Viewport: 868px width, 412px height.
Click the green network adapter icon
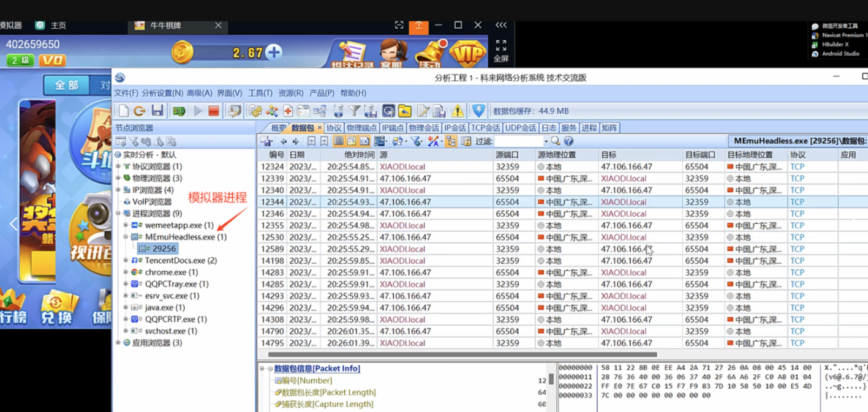(179, 111)
